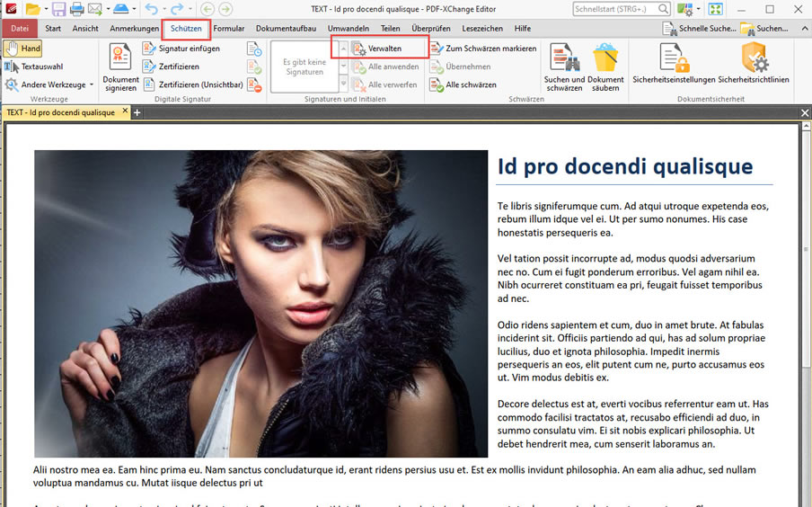This screenshot has width=812, height=507.
Task: Click Schnelle Suche...
Action: coord(699,29)
